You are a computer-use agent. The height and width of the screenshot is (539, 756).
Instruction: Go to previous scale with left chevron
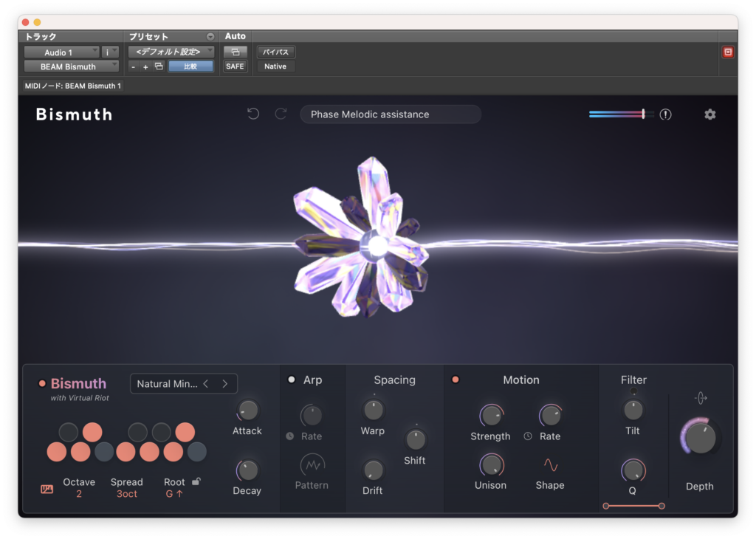(206, 384)
